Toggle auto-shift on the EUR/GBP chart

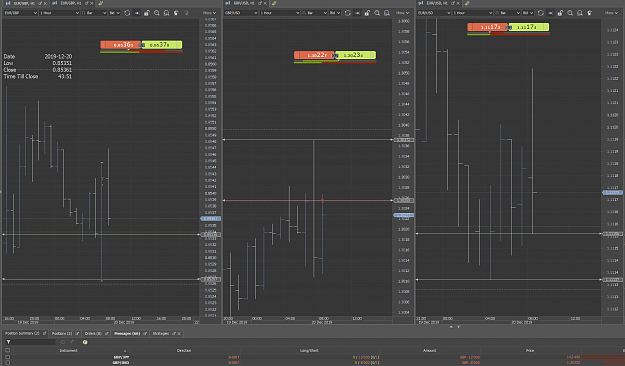(x=137, y=13)
